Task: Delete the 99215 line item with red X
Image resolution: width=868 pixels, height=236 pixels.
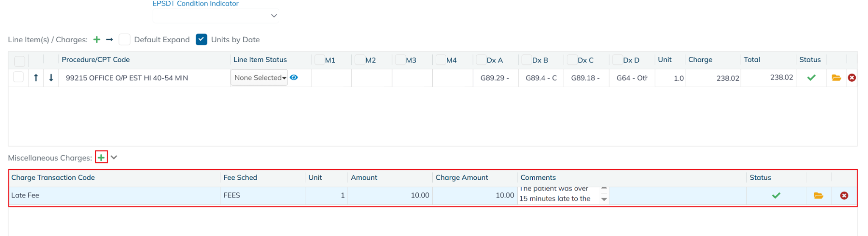Action: [851, 78]
